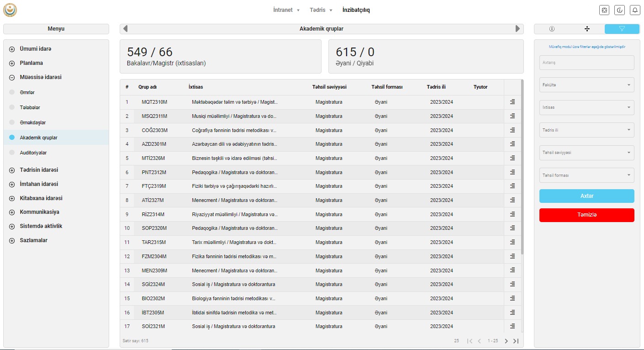
Task: Click the Menyu header button
Action: [x=56, y=29]
